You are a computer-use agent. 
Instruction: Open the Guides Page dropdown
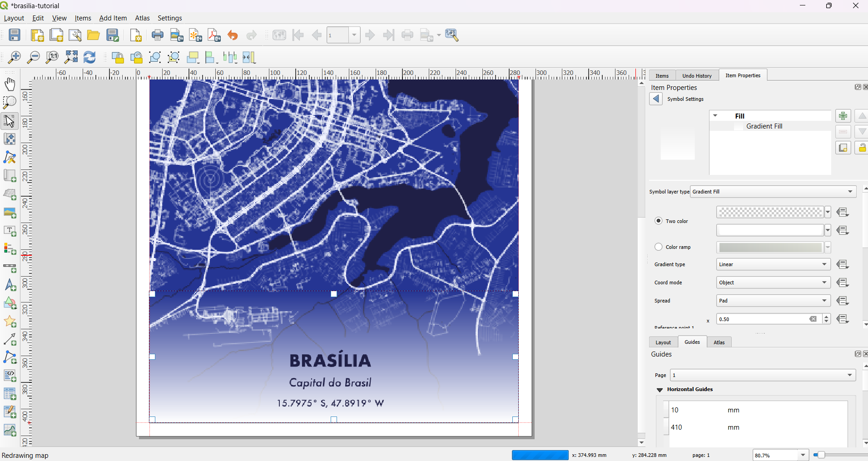point(763,375)
